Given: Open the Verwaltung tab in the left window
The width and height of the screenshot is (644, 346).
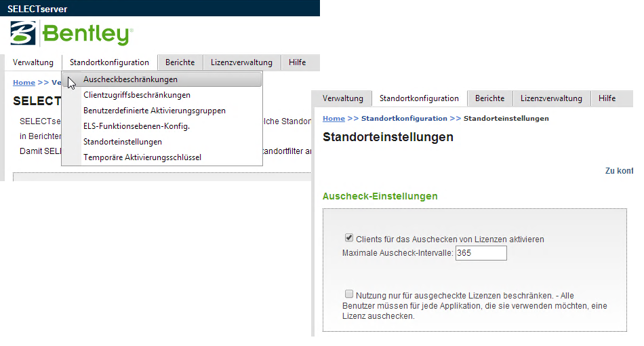Looking at the screenshot, I should tap(33, 62).
